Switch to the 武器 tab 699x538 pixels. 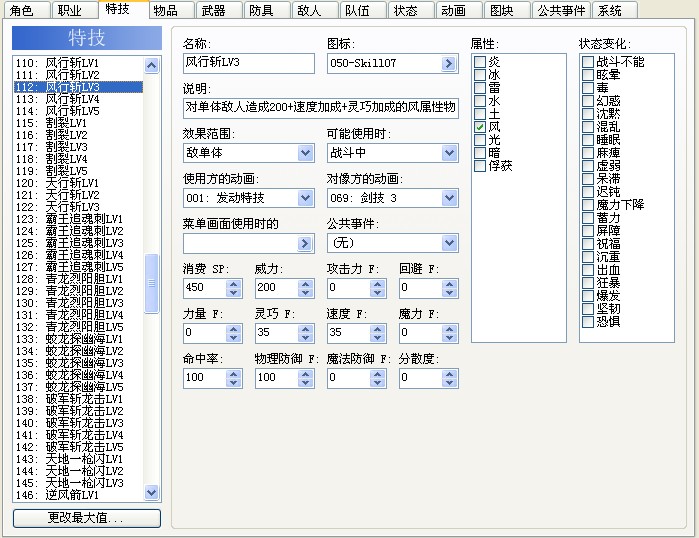(x=219, y=10)
